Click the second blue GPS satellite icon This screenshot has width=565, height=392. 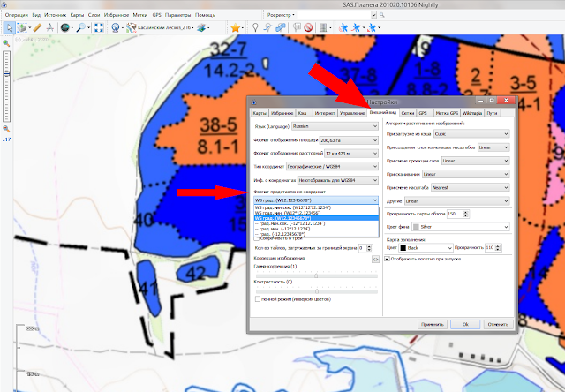[356, 27]
